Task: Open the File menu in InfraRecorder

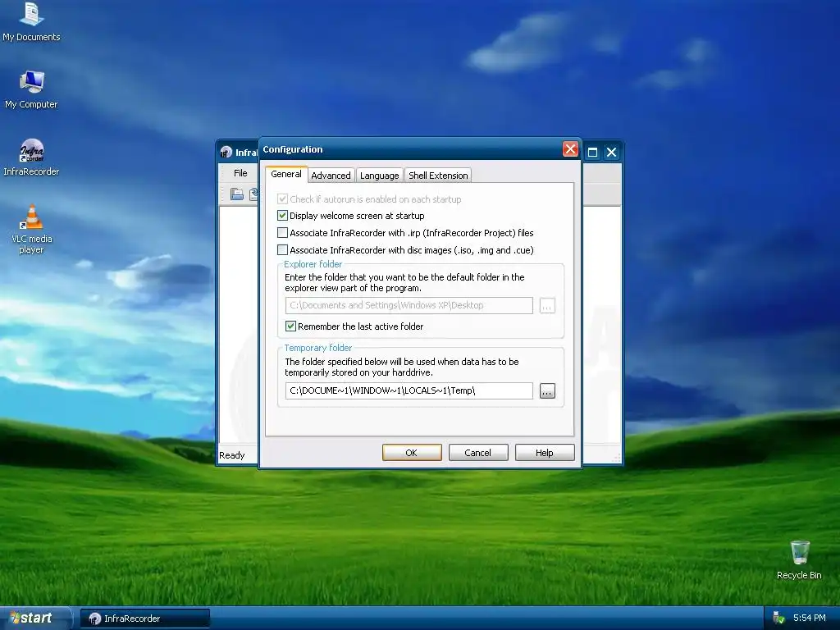Action: [x=240, y=173]
